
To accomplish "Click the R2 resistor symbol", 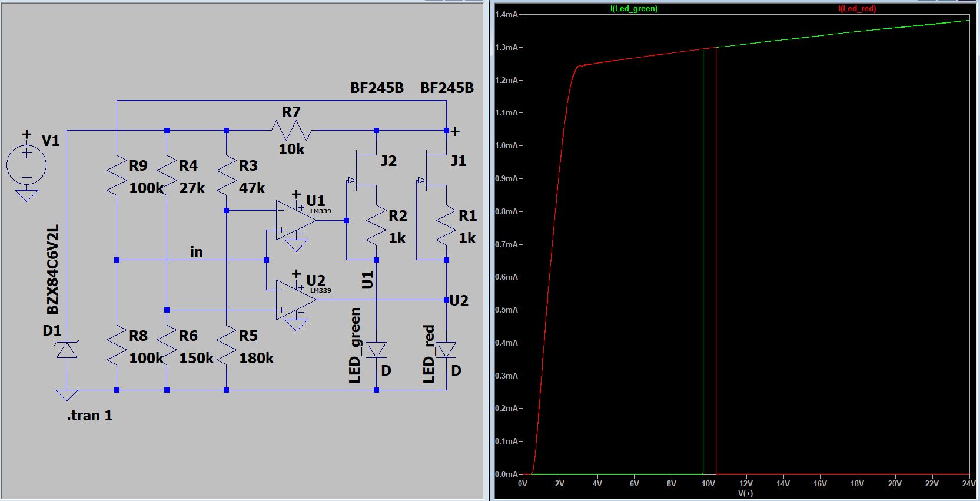I will pyautogui.click(x=376, y=226).
